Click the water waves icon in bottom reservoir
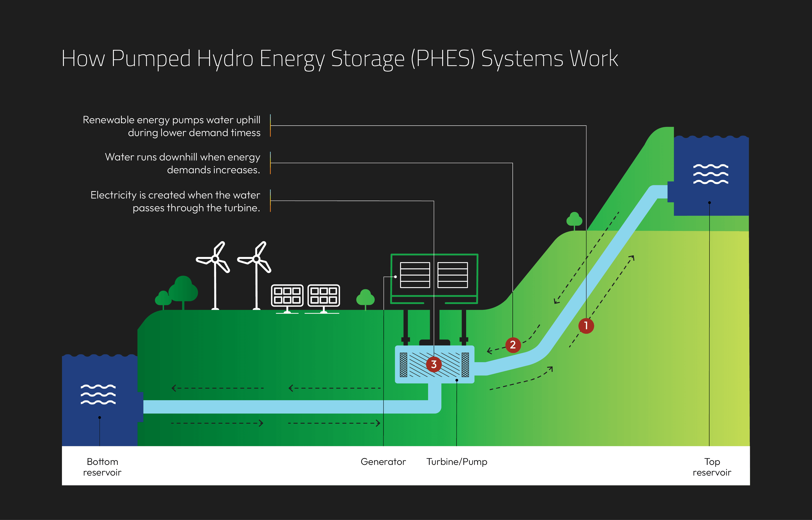The image size is (812, 520). tap(98, 395)
